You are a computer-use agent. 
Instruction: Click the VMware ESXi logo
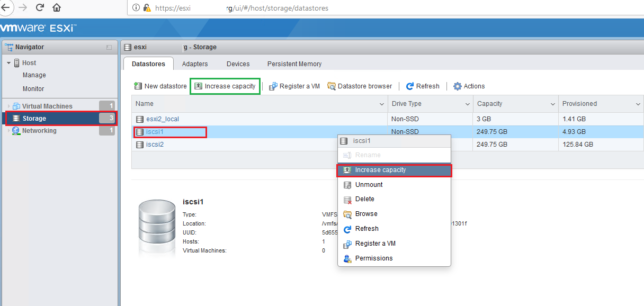tap(38, 28)
